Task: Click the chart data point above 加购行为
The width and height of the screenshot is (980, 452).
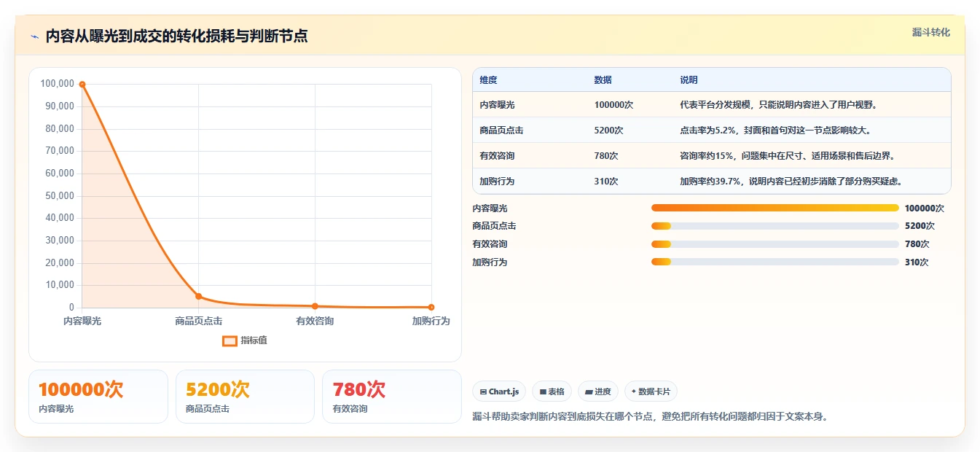Action: [431, 307]
